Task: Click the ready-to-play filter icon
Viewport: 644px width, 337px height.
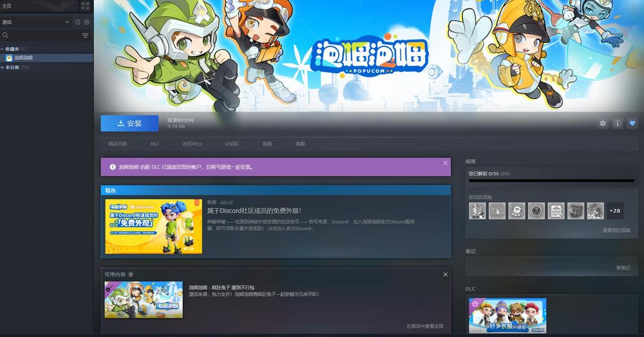Action: click(86, 22)
